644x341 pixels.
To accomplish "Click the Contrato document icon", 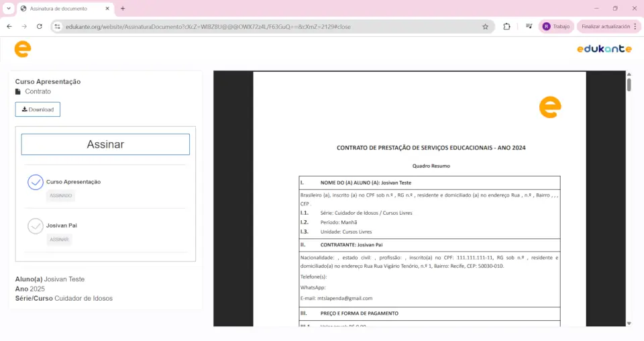I will [x=18, y=91].
